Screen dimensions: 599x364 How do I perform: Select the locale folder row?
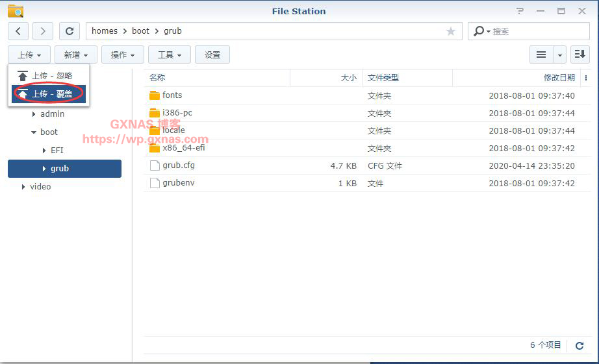tap(368, 130)
